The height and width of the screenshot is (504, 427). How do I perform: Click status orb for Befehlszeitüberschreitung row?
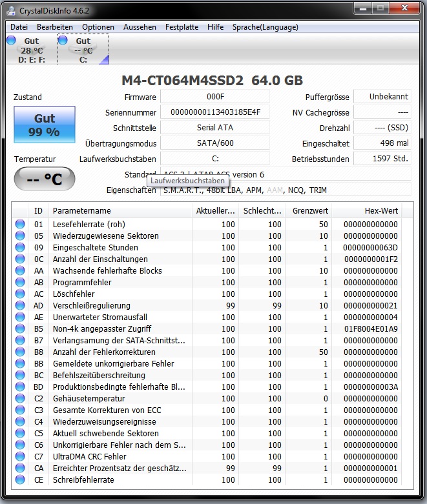click(x=20, y=375)
